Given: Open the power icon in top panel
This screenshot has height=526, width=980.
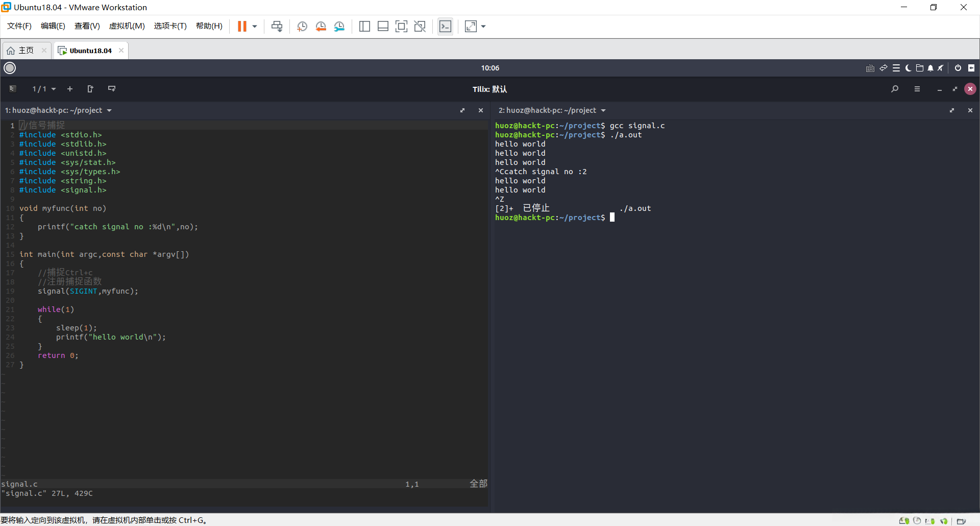Looking at the screenshot, I should pyautogui.click(x=958, y=68).
